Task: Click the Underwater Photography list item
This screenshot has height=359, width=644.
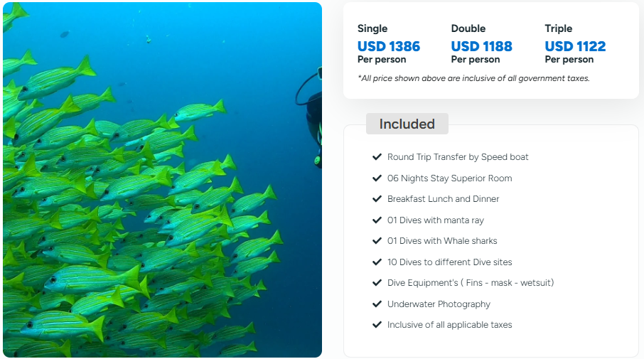Action: (x=439, y=304)
